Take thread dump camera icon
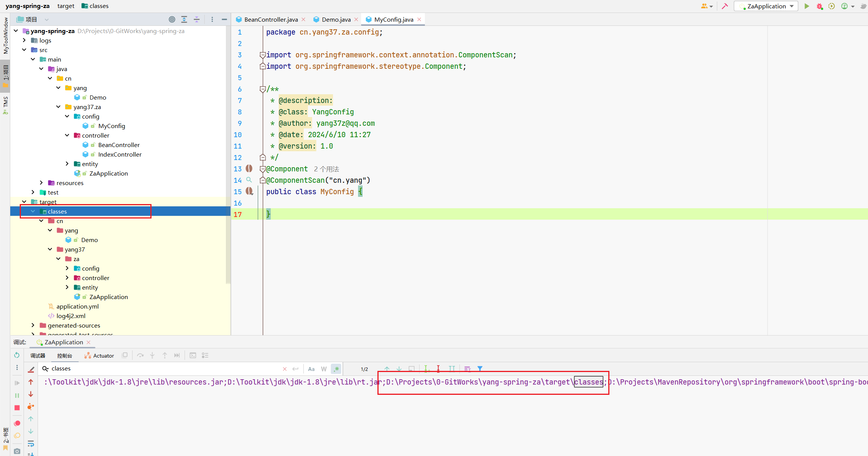The height and width of the screenshot is (456, 868). click(x=17, y=451)
